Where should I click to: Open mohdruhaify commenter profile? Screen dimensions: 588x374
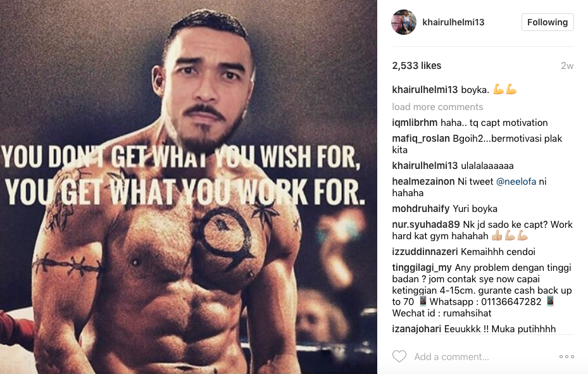click(x=421, y=208)
